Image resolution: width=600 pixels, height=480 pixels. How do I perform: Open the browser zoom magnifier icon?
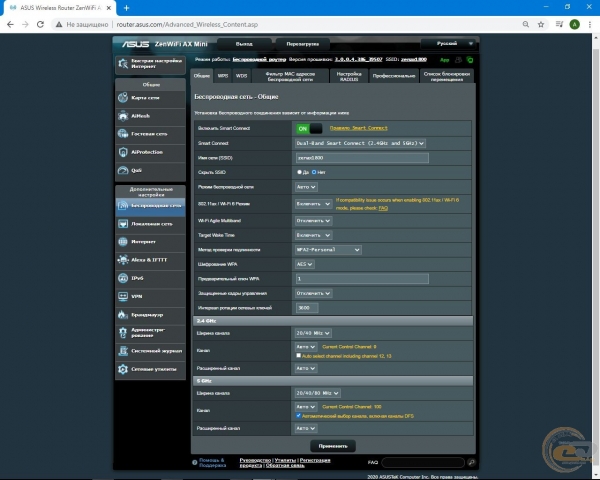pyautogui.click(x=526, y=24)
